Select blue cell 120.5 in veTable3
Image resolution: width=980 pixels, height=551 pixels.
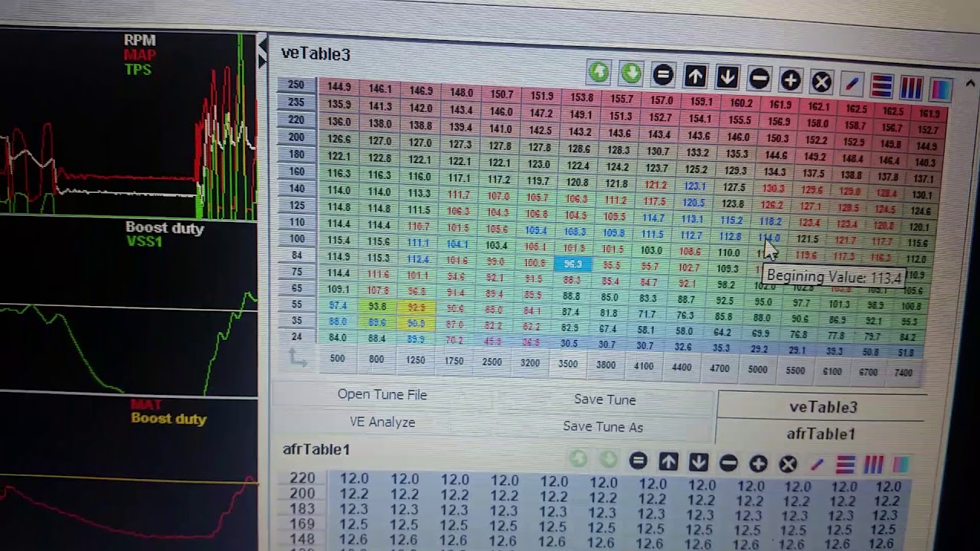(693, 203)
